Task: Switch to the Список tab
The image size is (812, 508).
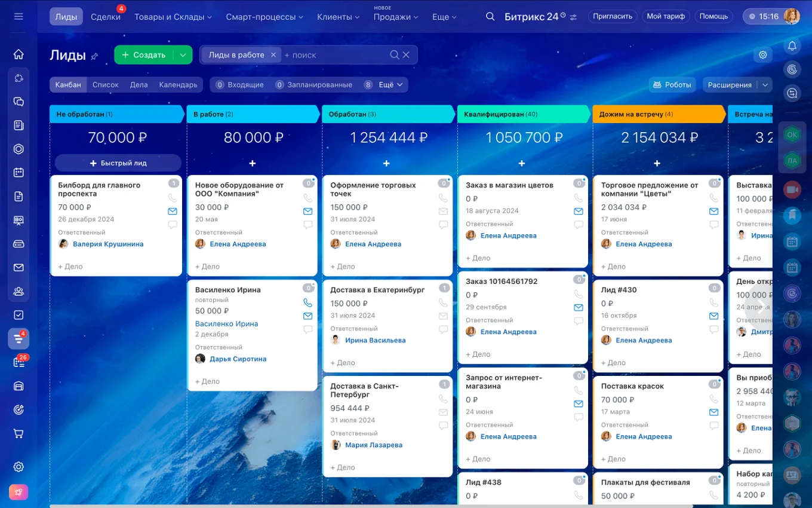Action: click(106, 84)
